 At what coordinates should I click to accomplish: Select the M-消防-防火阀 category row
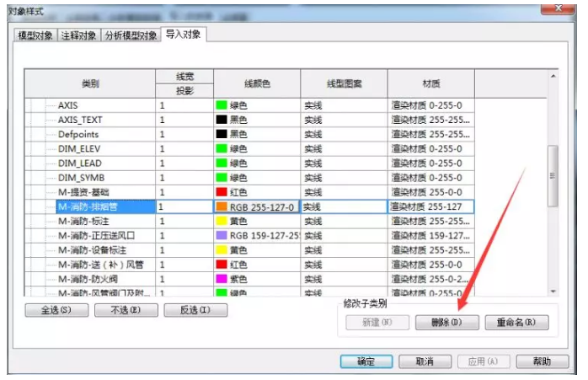[x=88, y=279]
